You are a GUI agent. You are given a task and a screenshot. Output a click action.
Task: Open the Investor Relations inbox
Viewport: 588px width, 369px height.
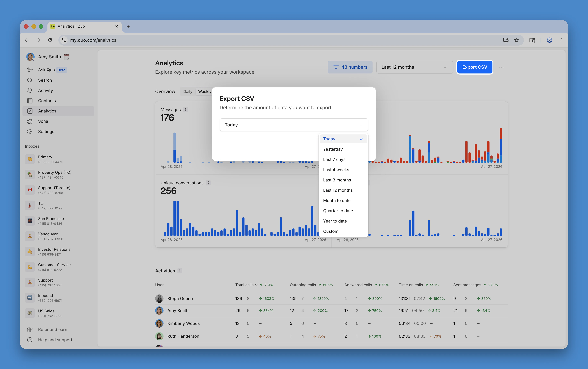59,252
